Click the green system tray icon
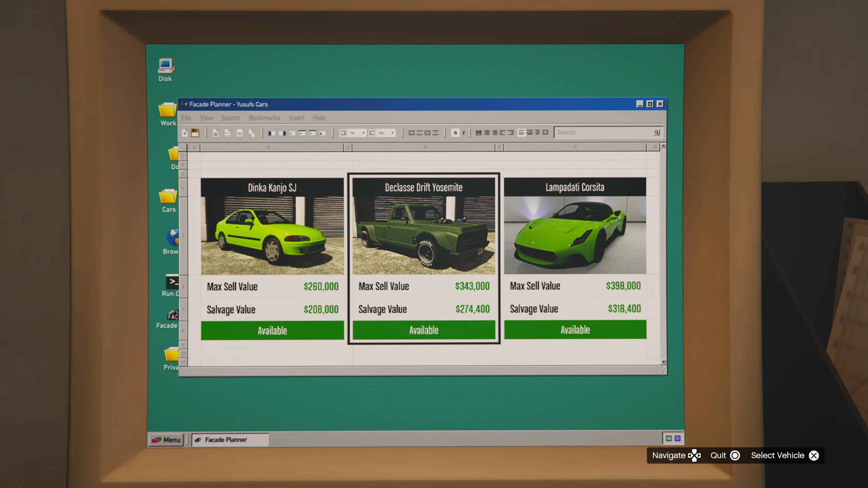868x488 pixels. click(x=669, y=438)
